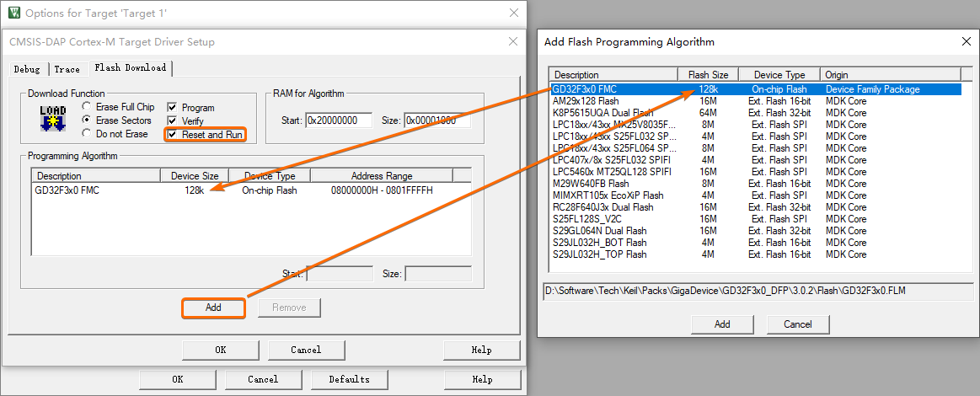The height and width of the screenshot is (396, 980).
Task: Switch to the Trace tab
Action: [x=67, y=69]
